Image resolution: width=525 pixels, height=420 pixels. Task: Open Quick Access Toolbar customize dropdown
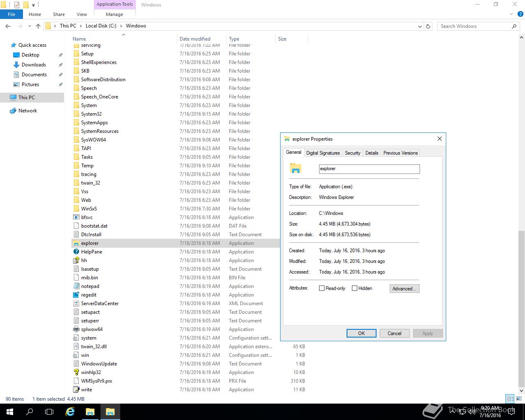point(34,5)
